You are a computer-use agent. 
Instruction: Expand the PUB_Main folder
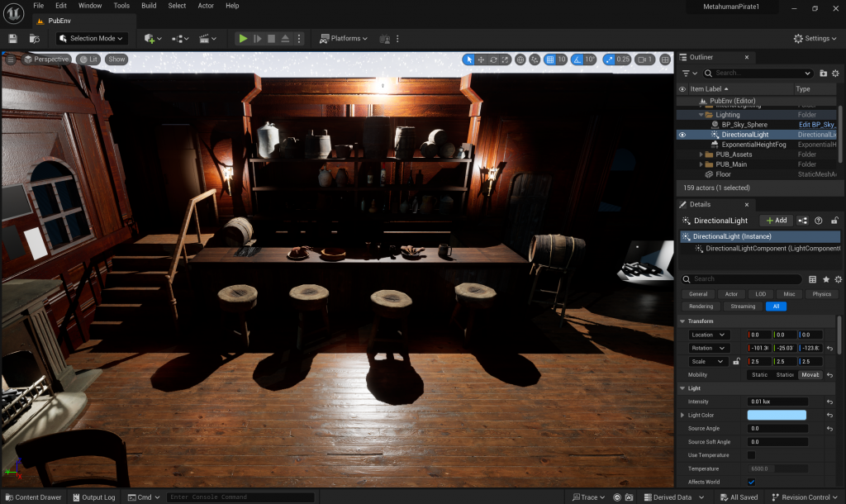tap(701, 164)
